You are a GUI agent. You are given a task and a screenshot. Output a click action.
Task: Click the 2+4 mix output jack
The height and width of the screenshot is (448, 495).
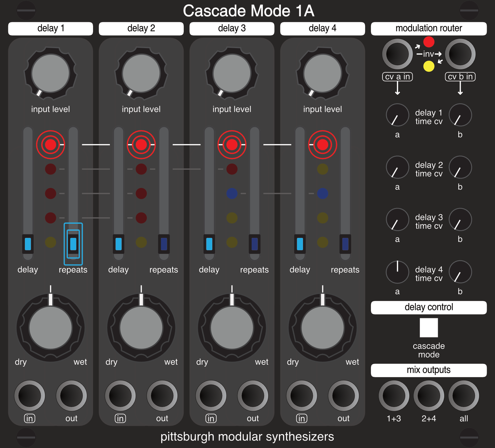point(429,396)
